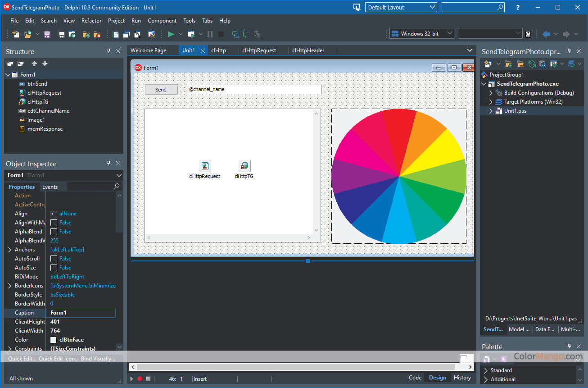The image size is (588, 388).
Task: Toggle the AlignWithMargins checkbox
Action: click(x=54, y=223)
